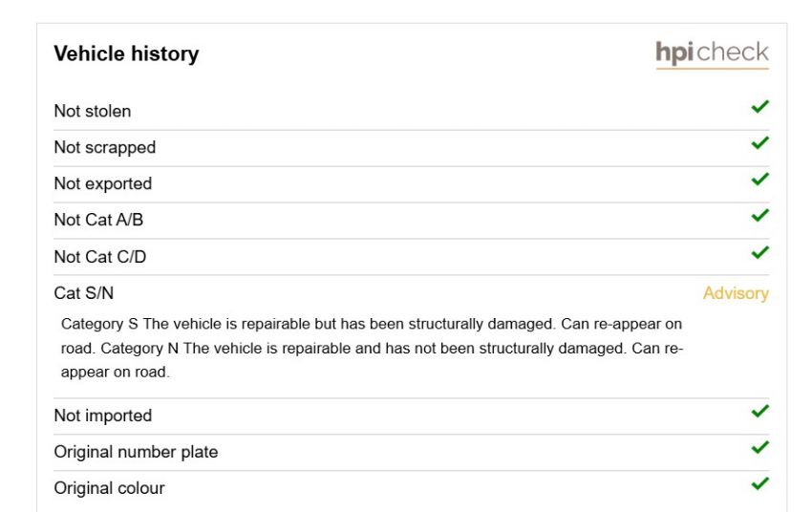
Task: Click the green tick beside Not Cat C/D
Action: 760,252
